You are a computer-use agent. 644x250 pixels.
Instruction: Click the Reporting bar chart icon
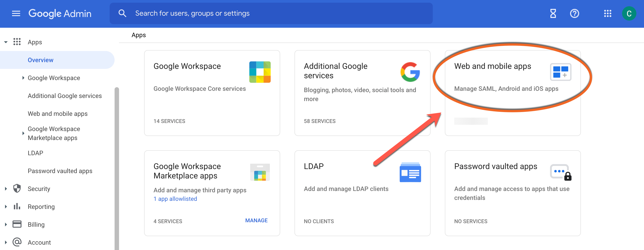tap(17, 206)
